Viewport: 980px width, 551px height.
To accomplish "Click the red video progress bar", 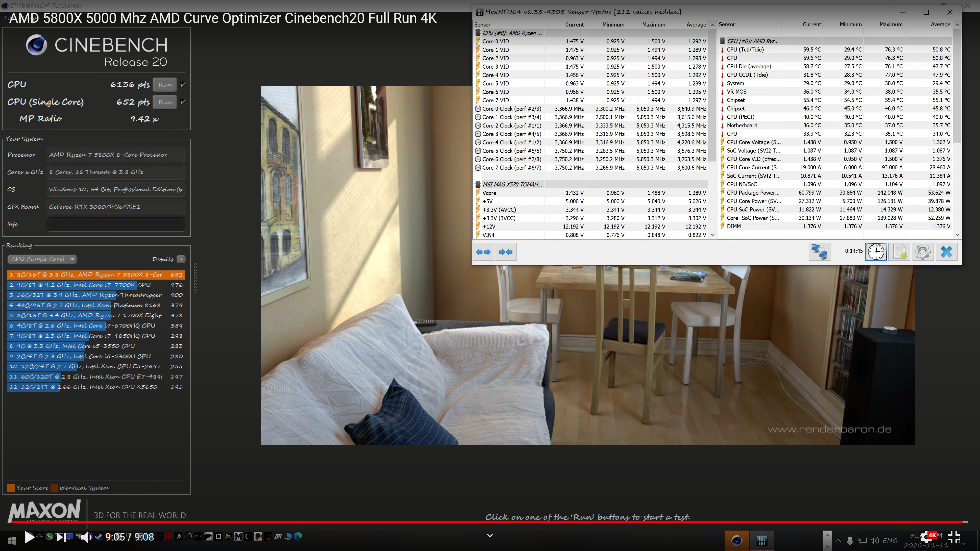I will click(x=490, y=522).
